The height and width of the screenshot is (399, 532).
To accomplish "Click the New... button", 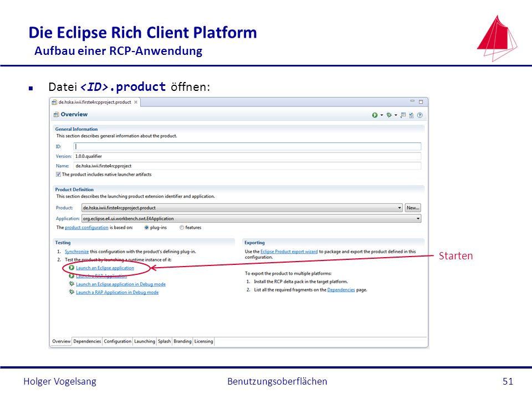I will tap(413, 208).
